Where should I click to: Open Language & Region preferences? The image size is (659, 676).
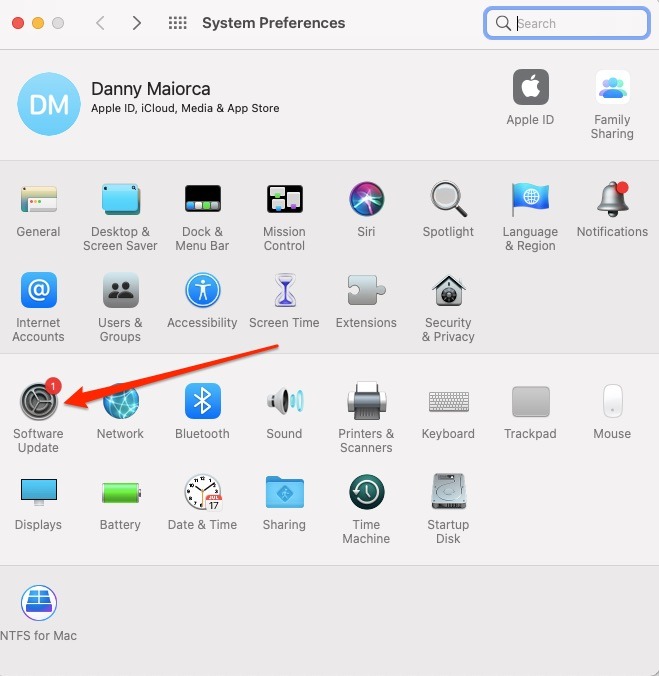pyautogui.click(x=530, y=199)
